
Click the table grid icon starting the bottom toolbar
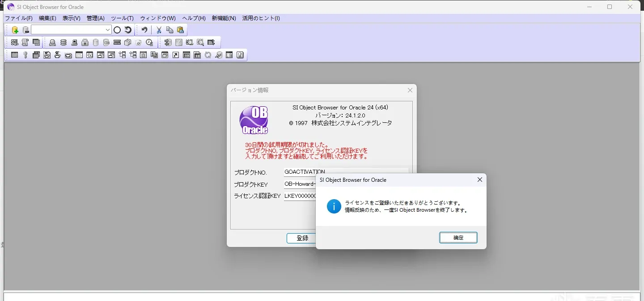click(x=14, y=55)
